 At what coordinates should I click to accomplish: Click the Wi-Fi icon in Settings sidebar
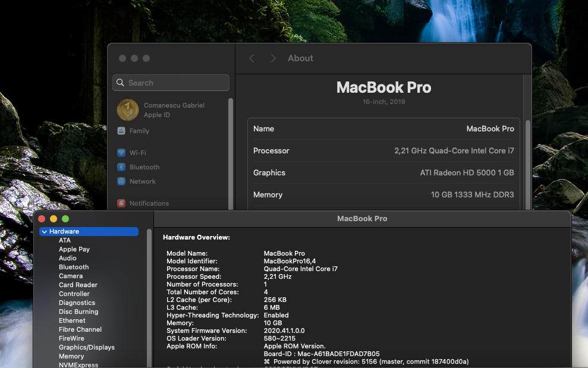point(121,153)
